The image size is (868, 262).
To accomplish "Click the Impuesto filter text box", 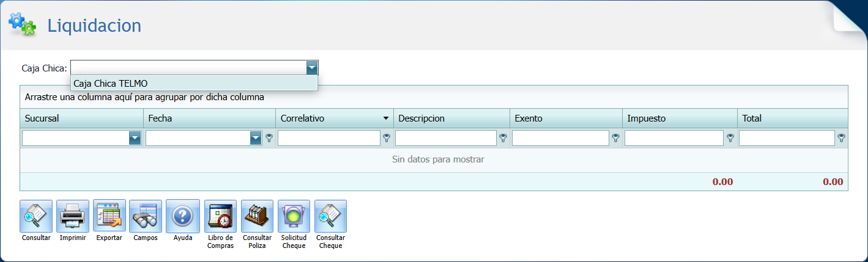I will click(673, 139).
